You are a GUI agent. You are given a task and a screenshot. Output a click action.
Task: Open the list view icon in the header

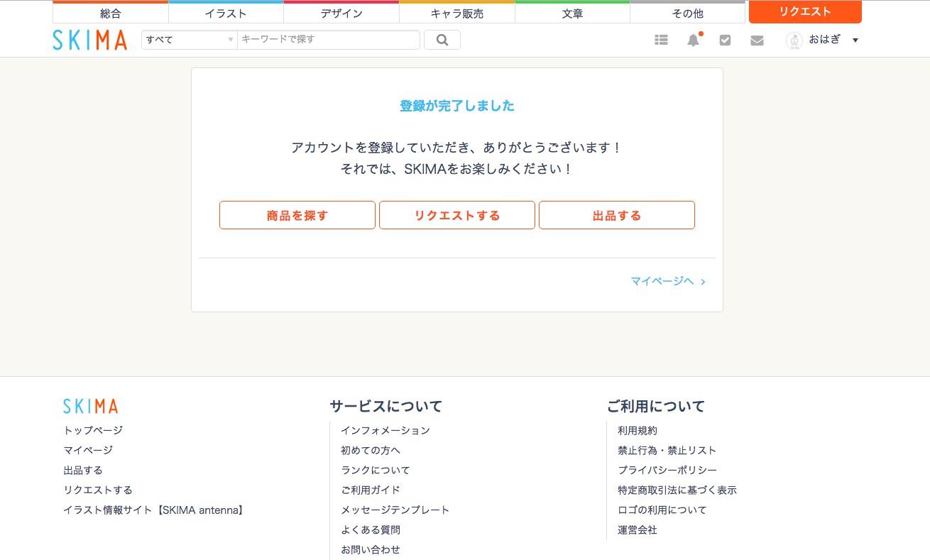click(x=661, y=40)
